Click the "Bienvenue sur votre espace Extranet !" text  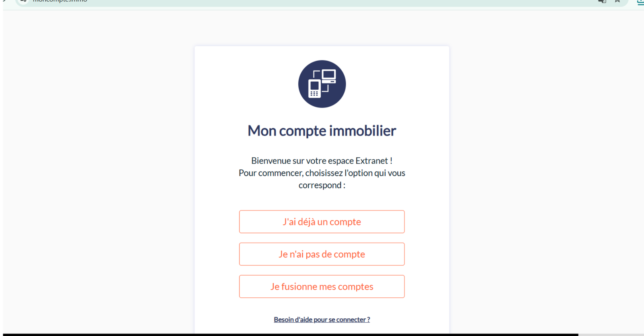pyautogui.click(x=322, y=161)
